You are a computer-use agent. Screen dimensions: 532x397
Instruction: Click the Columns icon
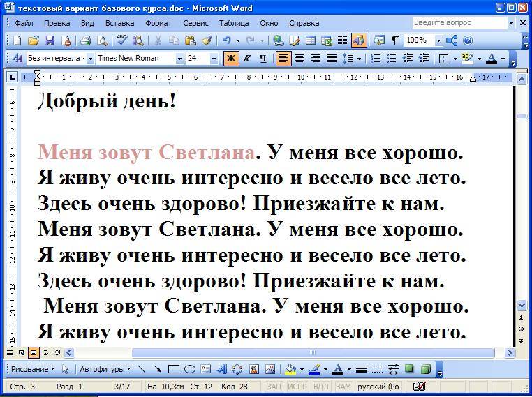(342, 40)
